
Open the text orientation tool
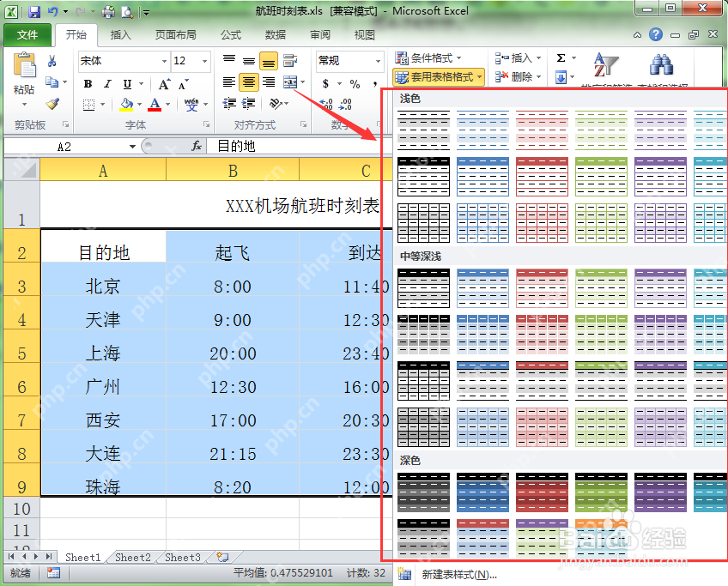pos(276,104)
